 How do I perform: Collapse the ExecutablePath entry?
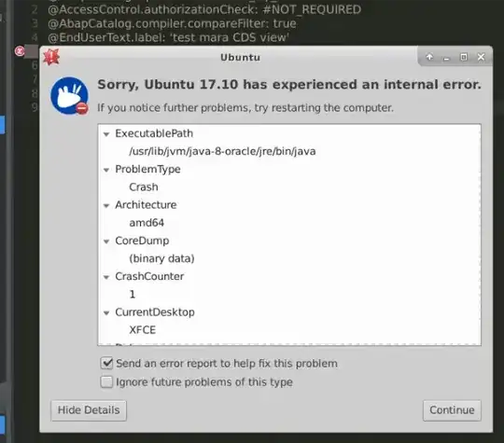point(106,134)
